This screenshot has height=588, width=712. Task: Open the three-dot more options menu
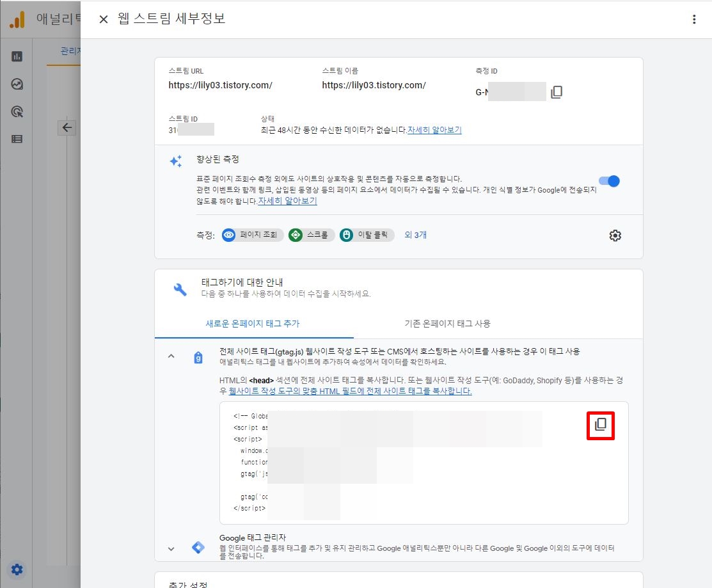694,19
